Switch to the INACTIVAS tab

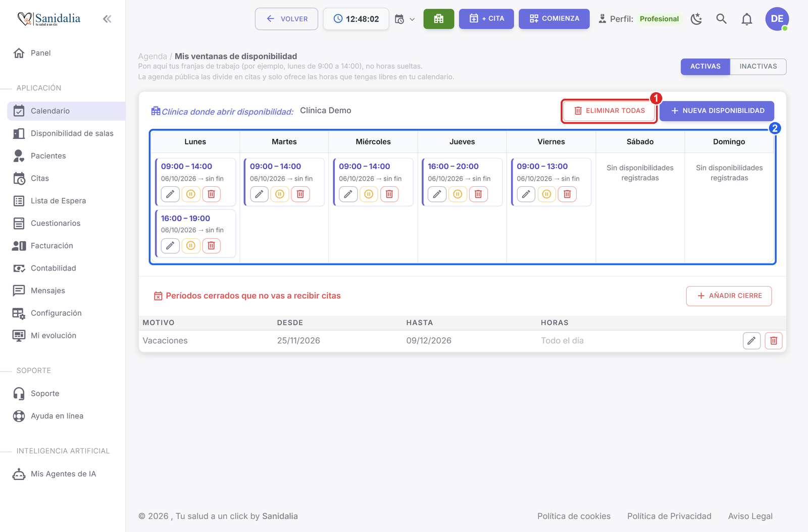pyautogui.click(x=758, y=67)
